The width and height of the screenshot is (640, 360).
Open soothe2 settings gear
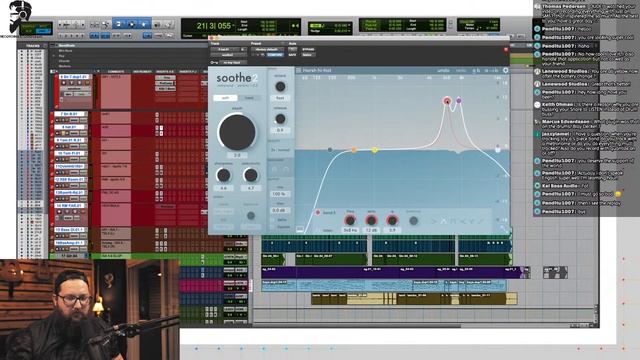[505, 70]
